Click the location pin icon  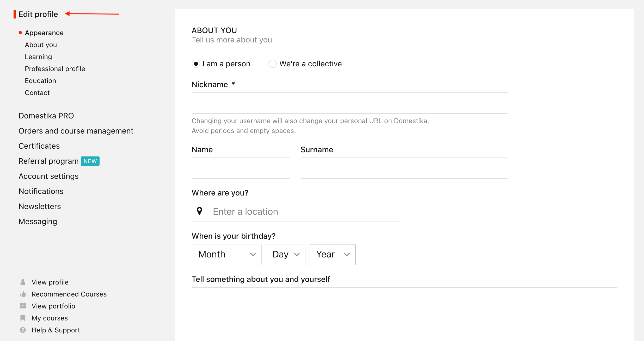(200, 211)
